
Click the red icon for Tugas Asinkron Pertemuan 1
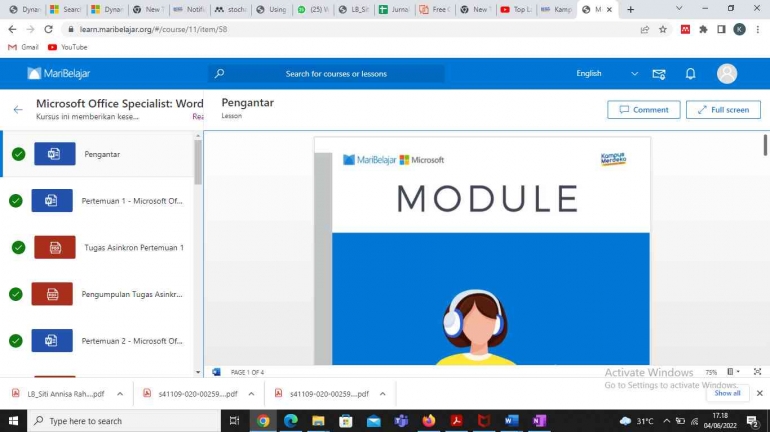[x=54, y=247]
